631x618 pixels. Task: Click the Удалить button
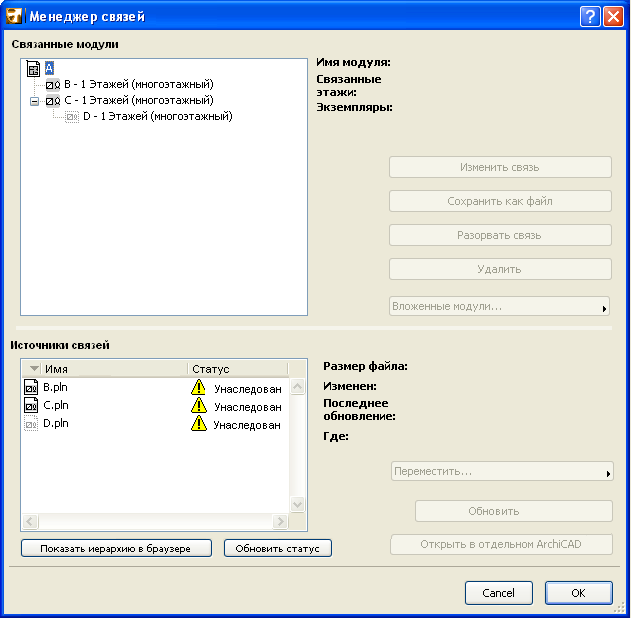tap(500, 269)
